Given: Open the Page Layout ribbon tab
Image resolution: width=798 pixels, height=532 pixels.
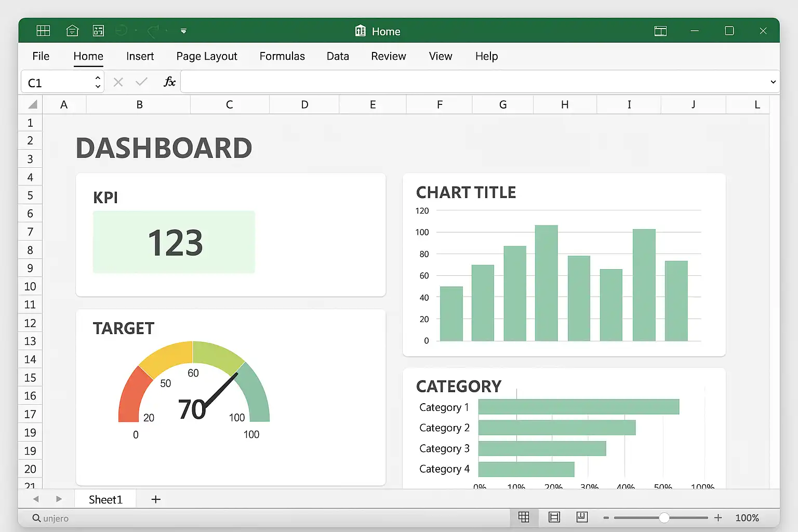Looking at the screenshot, I should click(x=207, y=56).
